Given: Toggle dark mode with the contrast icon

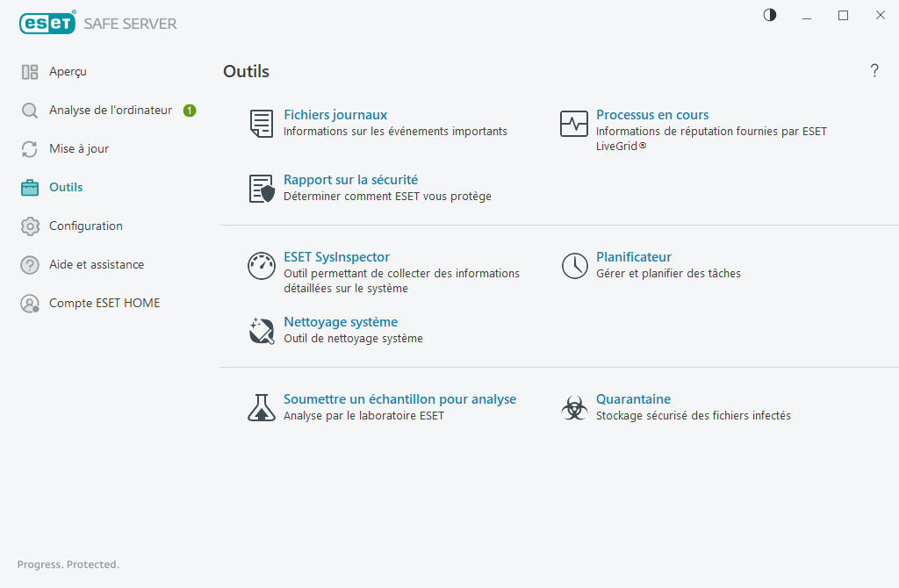Looking at the screenshot, I should tap(769, 15).
